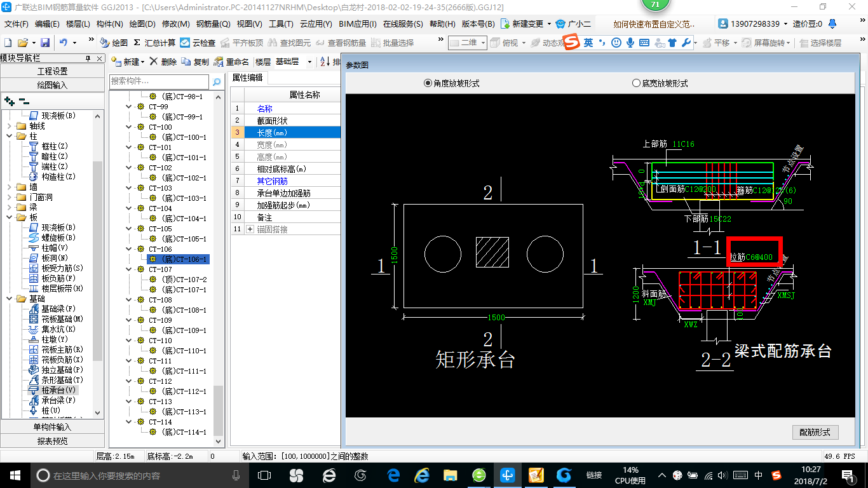
Task: Open the account 13907298339 dropdown
Action: point(785,24)
